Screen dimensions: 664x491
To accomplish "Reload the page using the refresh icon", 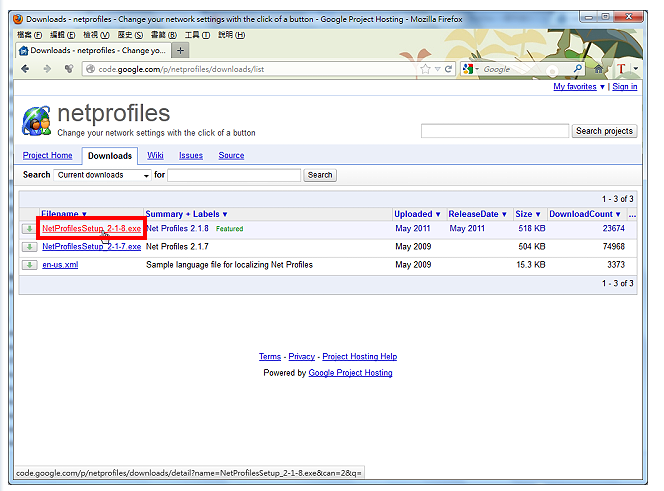I will click(448, 69).
